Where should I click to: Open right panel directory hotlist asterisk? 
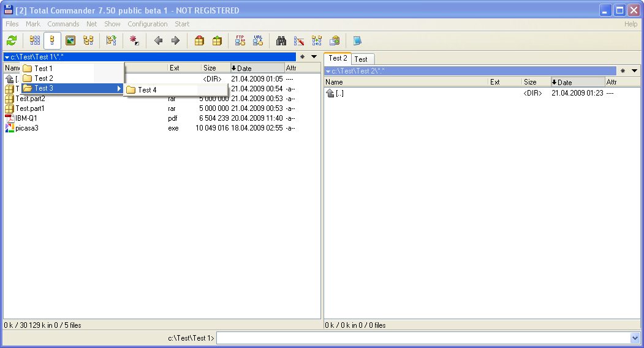pos(623,71)
